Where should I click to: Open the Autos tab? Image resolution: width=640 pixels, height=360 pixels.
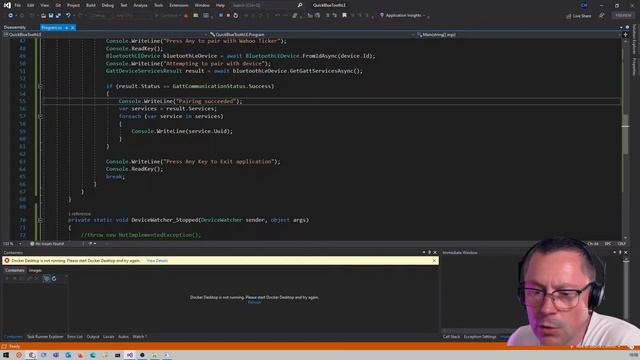(123, 337)
